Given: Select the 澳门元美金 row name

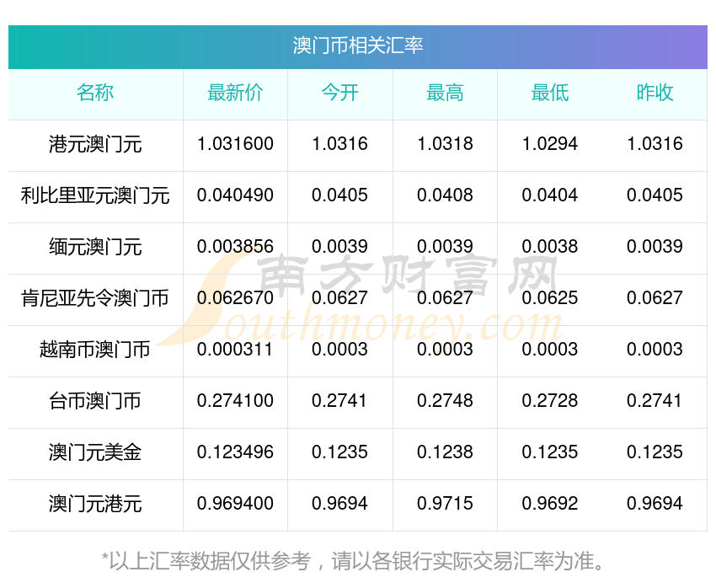Looking at the screenshot, I should click(95, 452).
